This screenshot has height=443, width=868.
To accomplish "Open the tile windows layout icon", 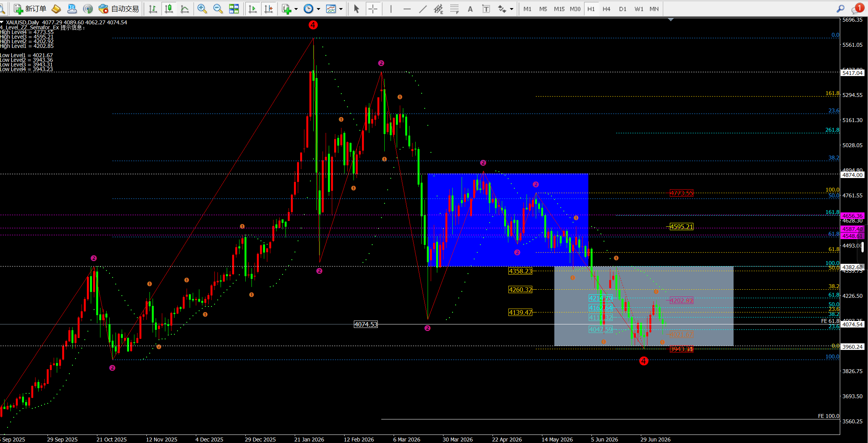I will [x=234, y=8].
